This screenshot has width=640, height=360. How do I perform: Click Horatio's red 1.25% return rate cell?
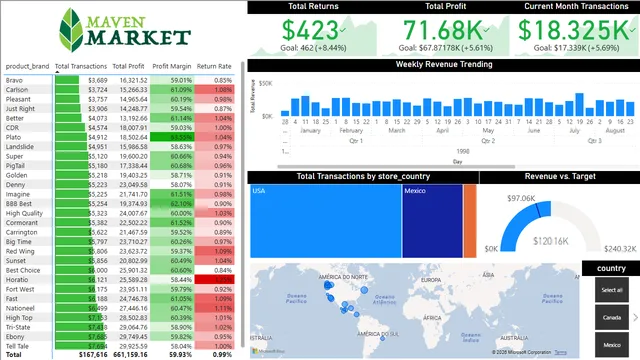coord(215,280)
